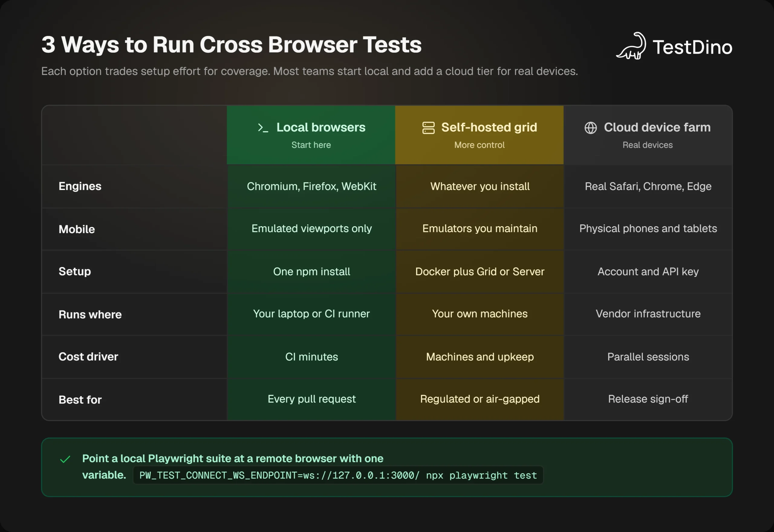774x532 pixels.
Task: Select the Self-hosted grid column header
Action: 479,135
